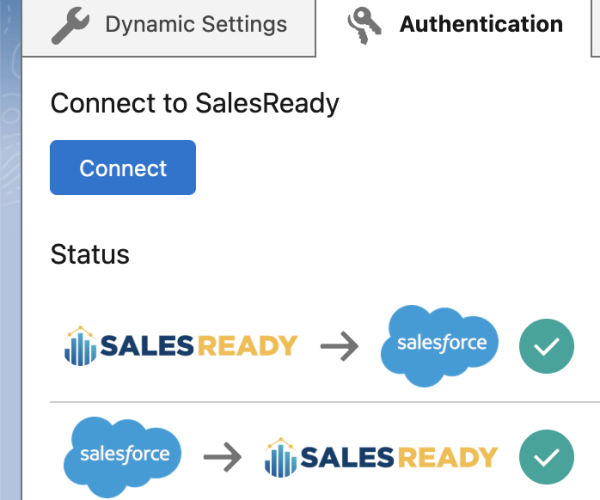This screenshot has height=500, width=600.
Task: Click the wrench icon on Dynamic Settings
Action: (70, 25)
